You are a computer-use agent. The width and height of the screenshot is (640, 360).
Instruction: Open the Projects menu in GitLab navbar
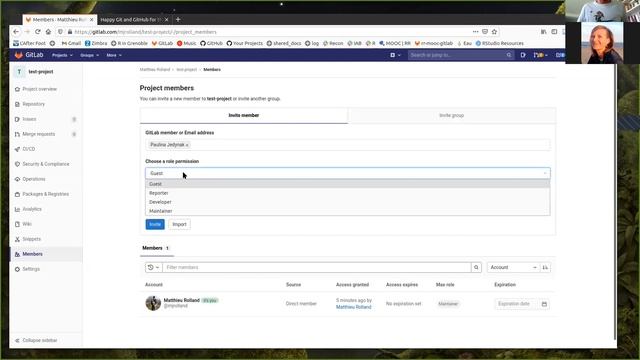[62, 55]
